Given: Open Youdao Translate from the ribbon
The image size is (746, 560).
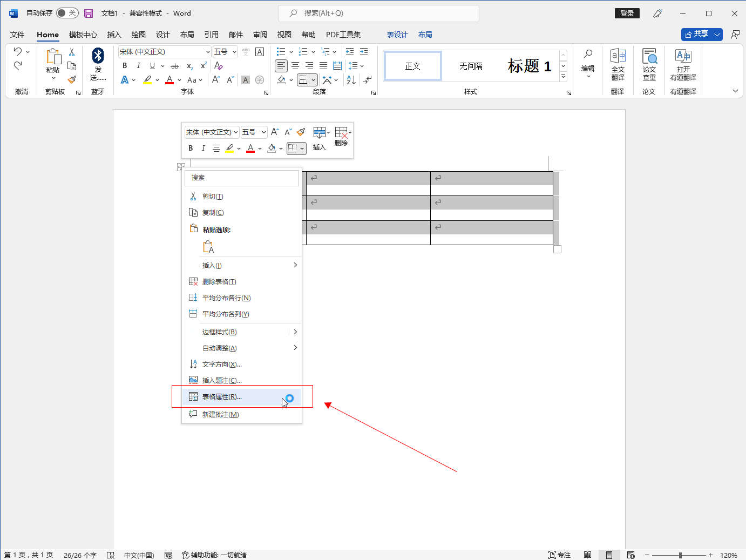Looking at the screenshot, I should 683,64.
